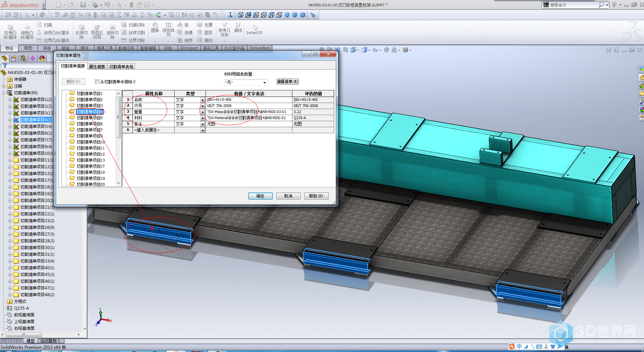Click the 名称 value cell '[80×43×5-400'

249,100
